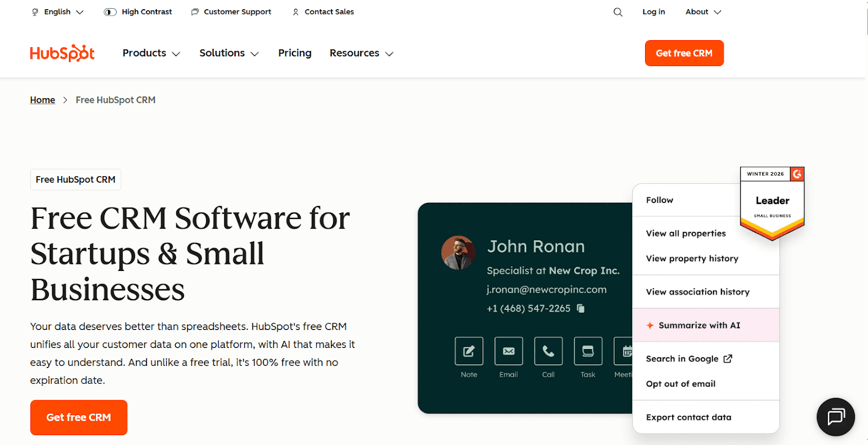The image size is (868, 445).
Task: Open the Contact Sales link
Action: click(x=323, y=12)
